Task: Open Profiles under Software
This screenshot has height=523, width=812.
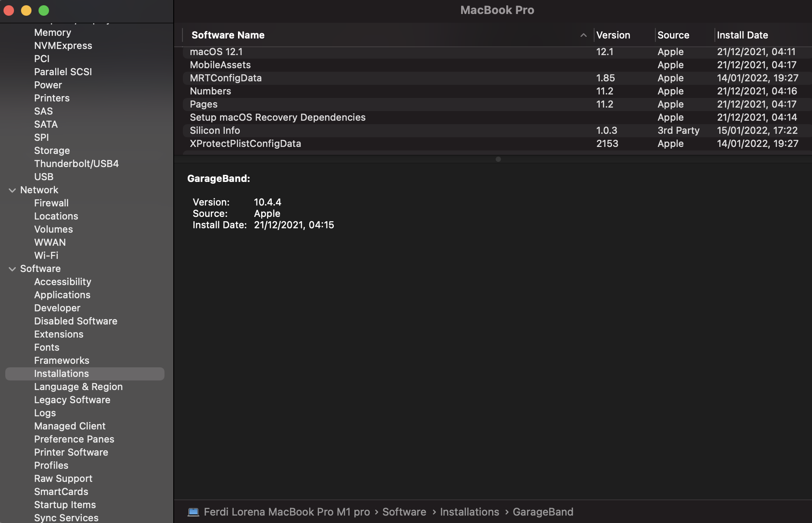Action: point(51,466)
